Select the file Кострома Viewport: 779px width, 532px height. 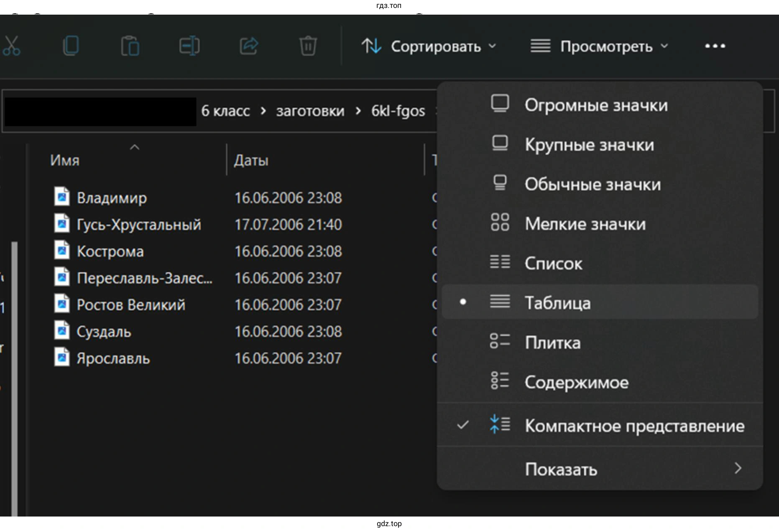pyautogui.click(x=110, y=251)
